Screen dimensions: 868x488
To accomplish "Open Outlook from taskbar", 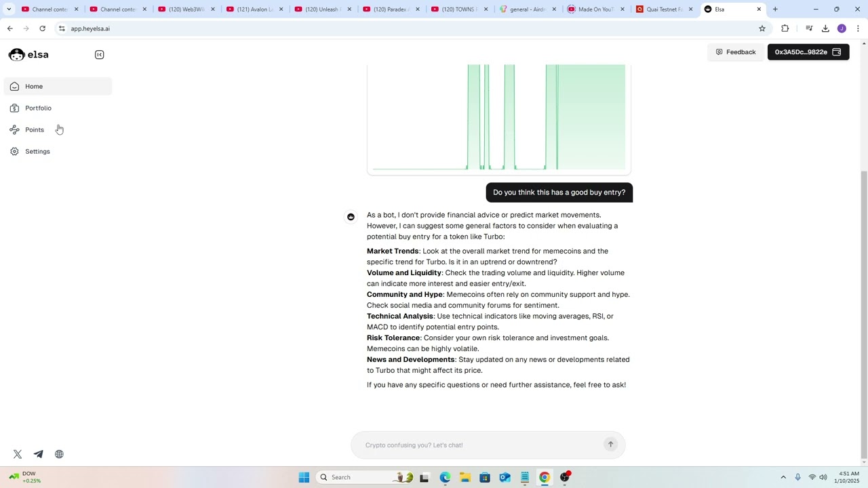I will (505, 477).
